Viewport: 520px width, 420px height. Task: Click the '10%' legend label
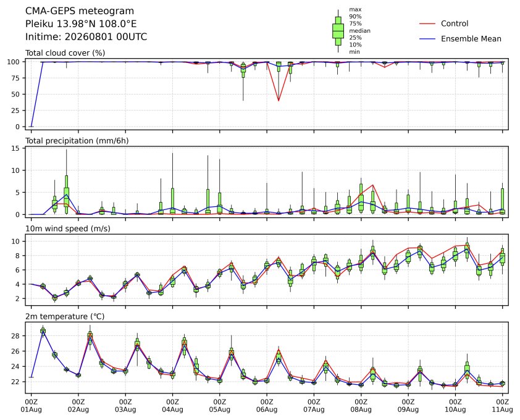point(355,45)
